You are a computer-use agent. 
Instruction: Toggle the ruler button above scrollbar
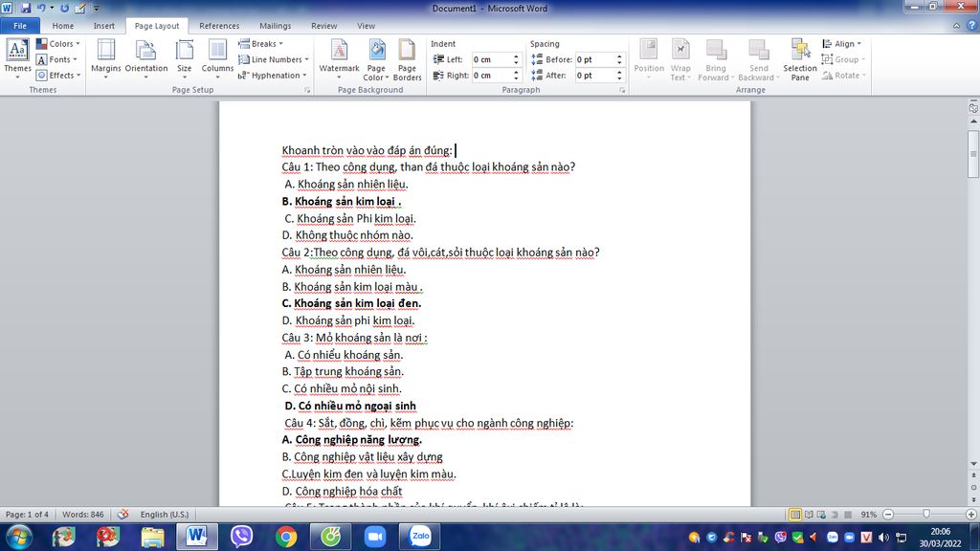pos(973,107)
